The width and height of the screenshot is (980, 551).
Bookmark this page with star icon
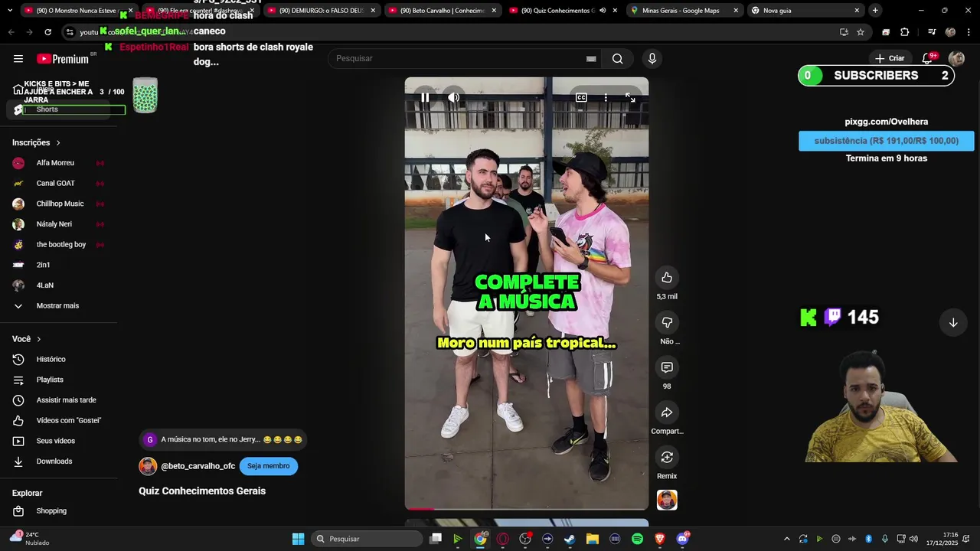click(x=861, y=32)
